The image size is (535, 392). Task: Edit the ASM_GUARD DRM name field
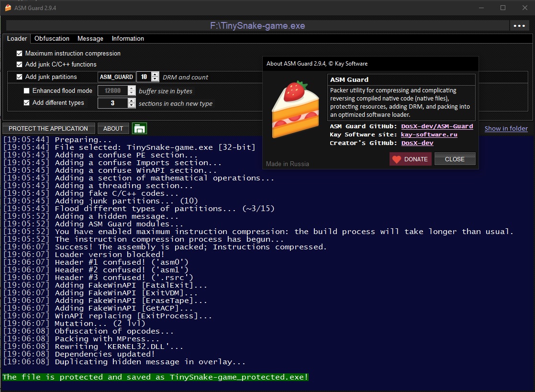(x=117, y=77)
